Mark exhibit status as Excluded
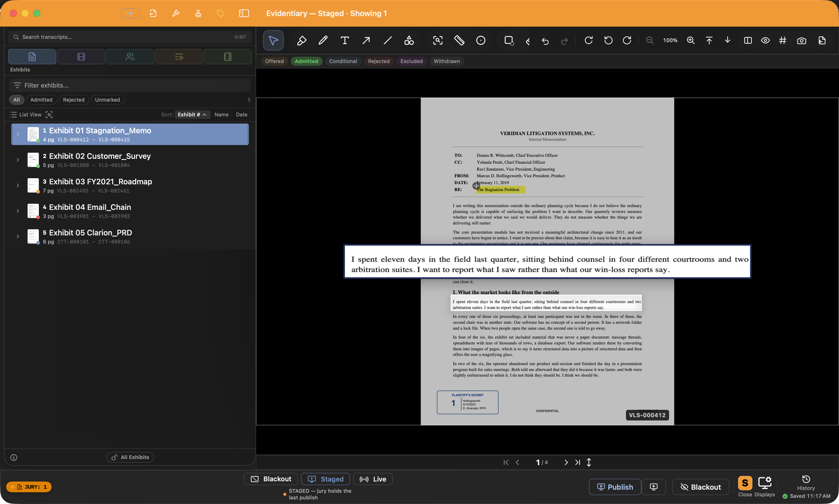The image size is (839, 504). 411,61
